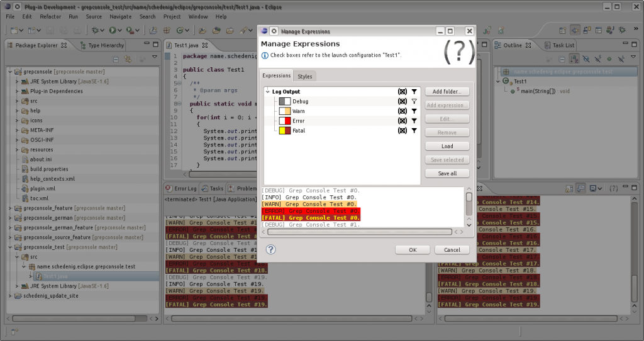The image size is (644, 341).
Task: Toggle filter icon on Error row
Action: tap(414, 121)
